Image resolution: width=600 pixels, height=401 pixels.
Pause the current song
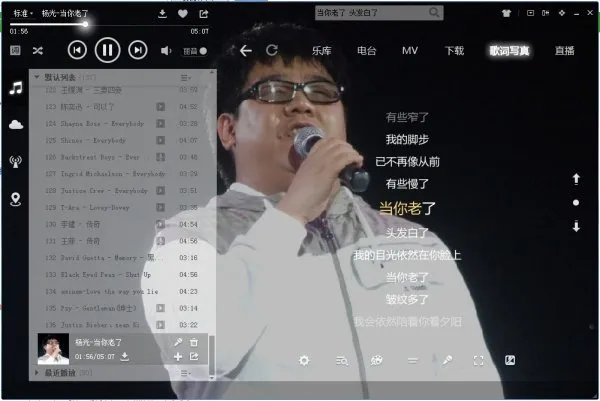point(108,50)
